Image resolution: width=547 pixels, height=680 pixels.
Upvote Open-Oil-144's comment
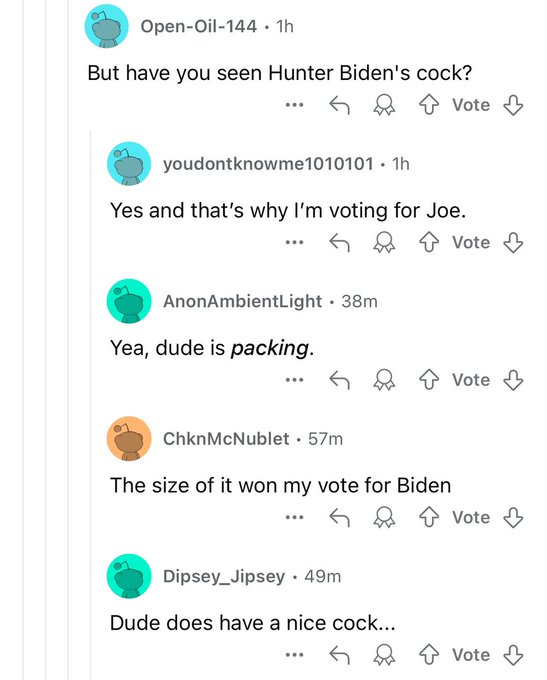tap(429, 105)
